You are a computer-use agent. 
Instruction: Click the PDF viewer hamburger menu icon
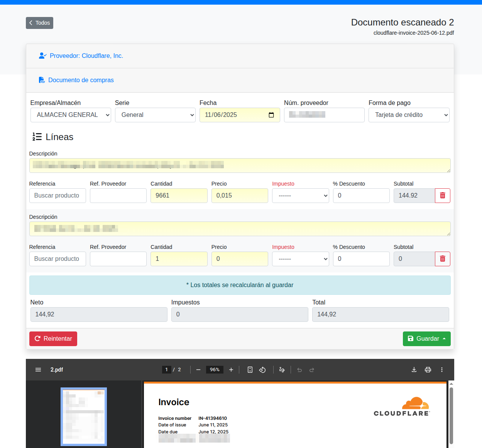pyautogui.click(x=38, y=370)
